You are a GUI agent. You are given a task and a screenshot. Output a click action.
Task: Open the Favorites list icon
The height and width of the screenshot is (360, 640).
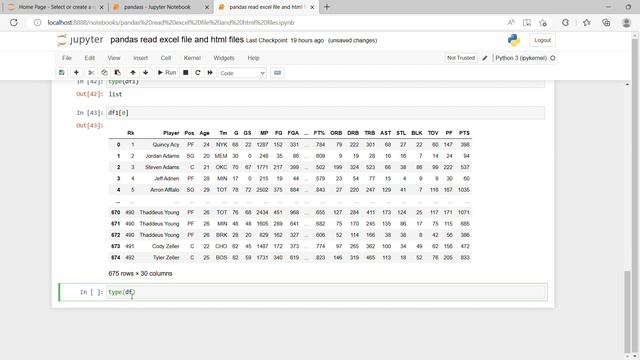click(x=587, y=22)
